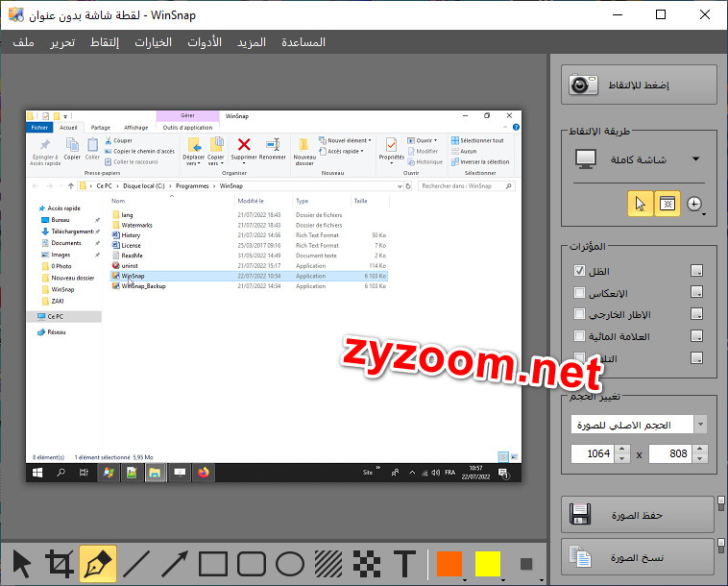The height and width of the screenshot is (586, 728).
Task: Enable the الإنعكاس (reflection) checkbox
Action: (x=579, y=293)
